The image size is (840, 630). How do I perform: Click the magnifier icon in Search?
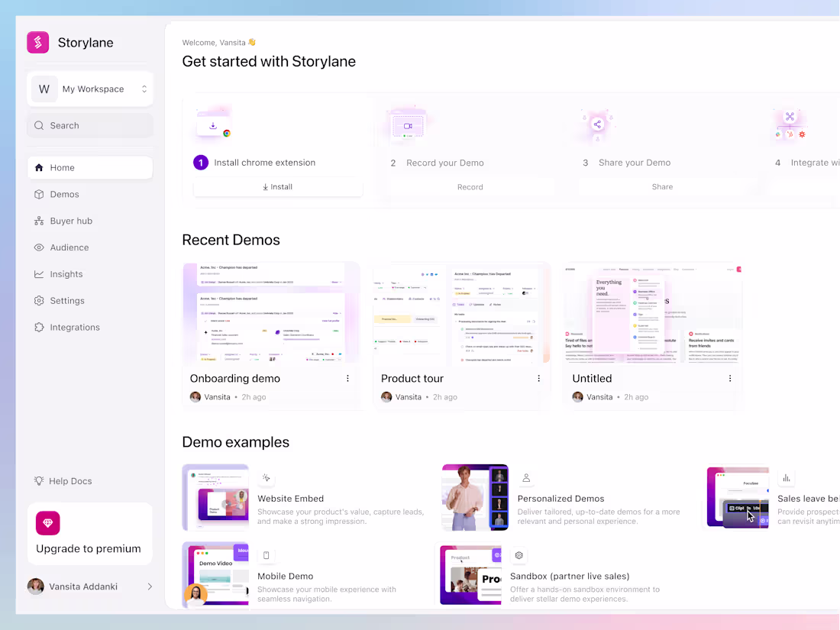pos(39,125)
